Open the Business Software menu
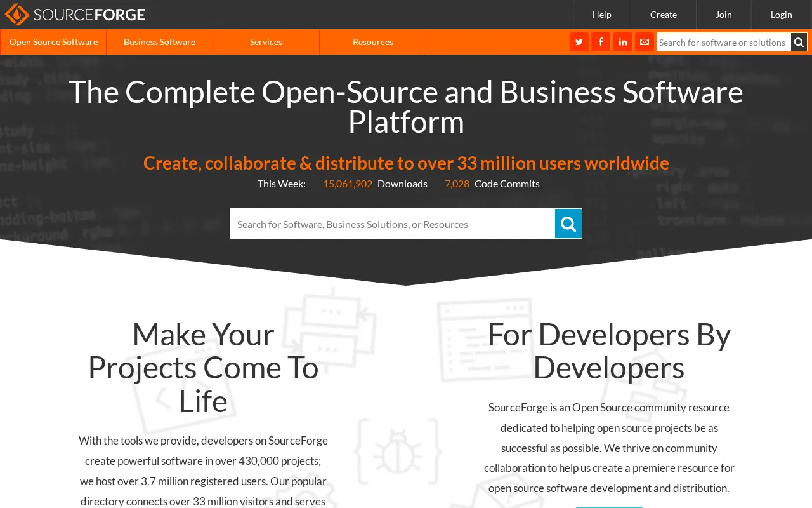812x508 pixels. 159,42
